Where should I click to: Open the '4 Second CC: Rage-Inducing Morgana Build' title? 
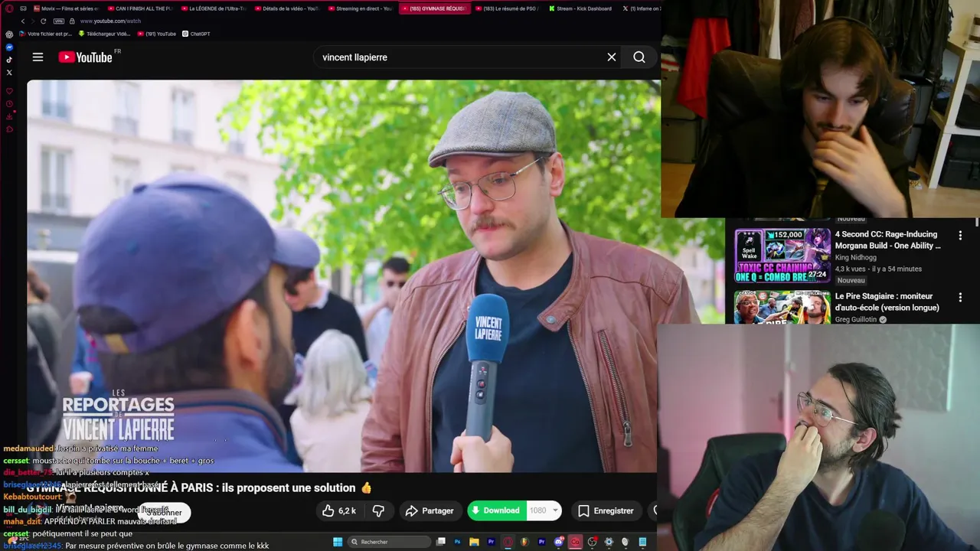(x=887, y=240)
